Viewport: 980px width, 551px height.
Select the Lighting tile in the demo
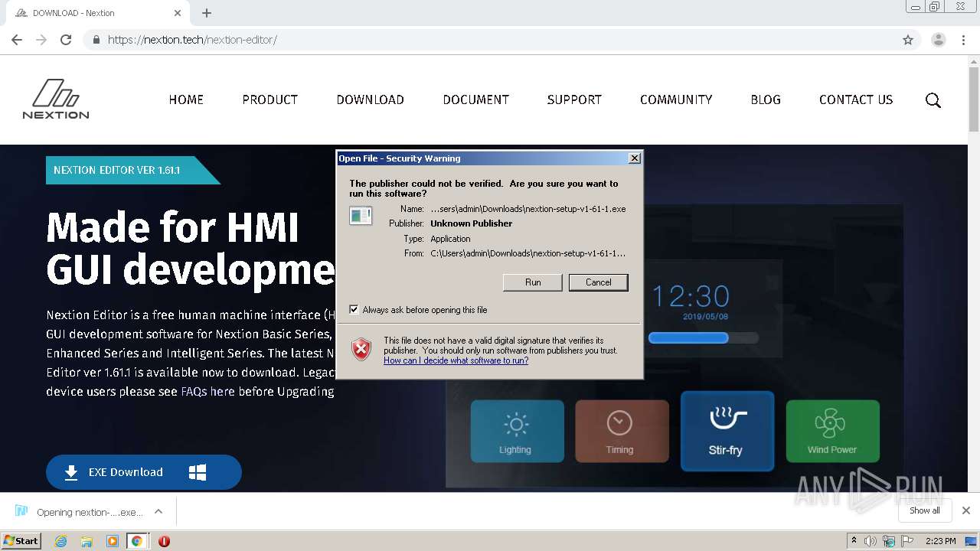click(x=517, y=431)
